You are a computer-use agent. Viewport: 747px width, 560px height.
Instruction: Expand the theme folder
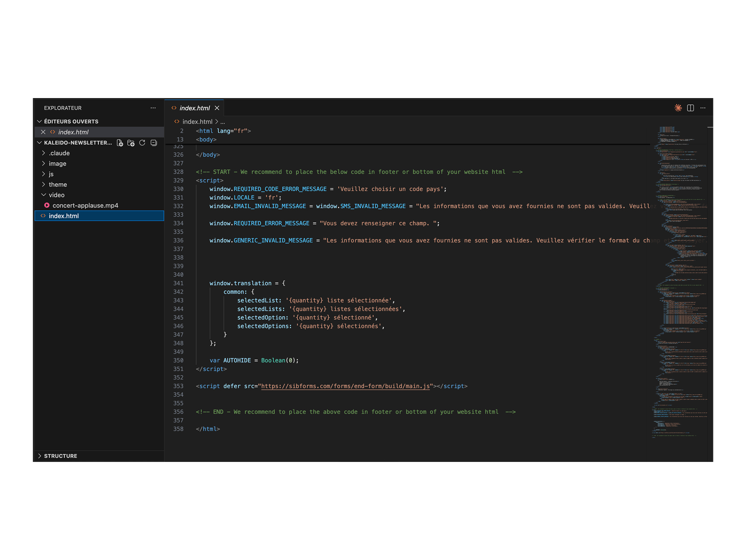click(x=43, y=185)
